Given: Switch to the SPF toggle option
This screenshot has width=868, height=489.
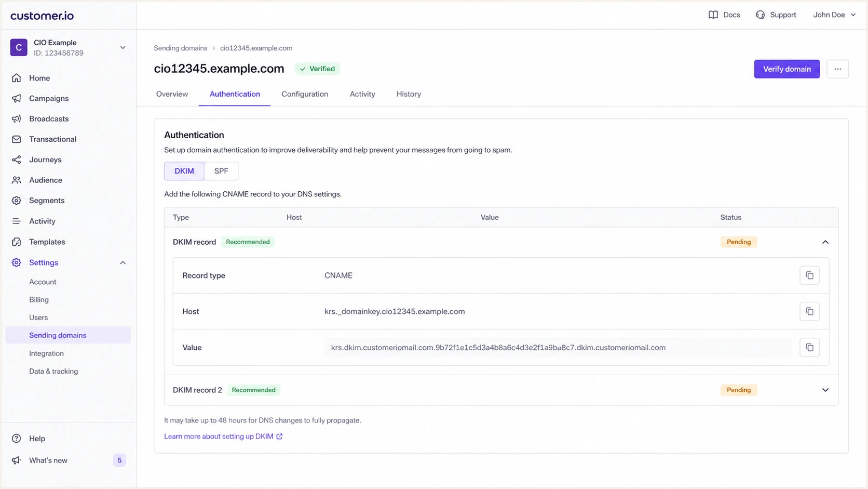Looking at the screenshot, I should (221, 171).
